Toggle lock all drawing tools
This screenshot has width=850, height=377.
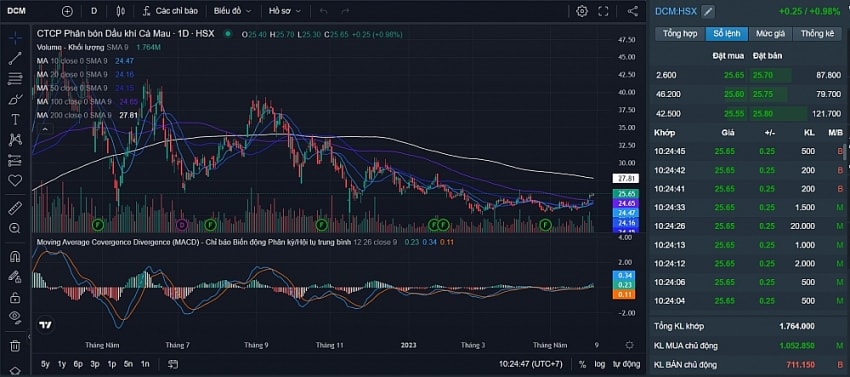(x=15, y=297)
